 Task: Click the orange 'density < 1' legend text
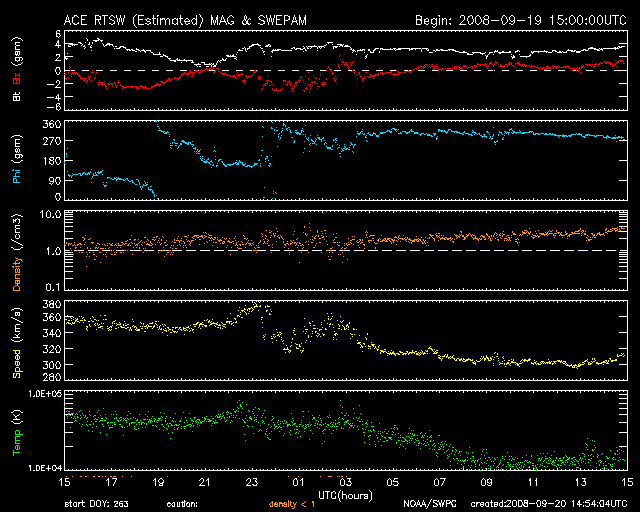coord(292,504)
